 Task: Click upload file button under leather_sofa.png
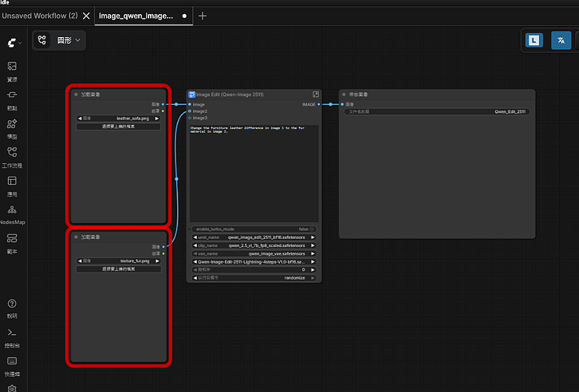tap(118, 126)
